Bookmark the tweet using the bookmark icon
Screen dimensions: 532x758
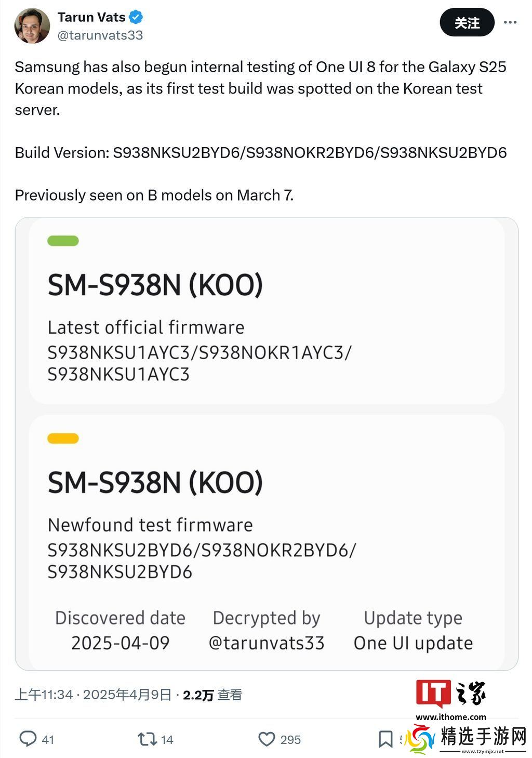[x=385, y=739]
